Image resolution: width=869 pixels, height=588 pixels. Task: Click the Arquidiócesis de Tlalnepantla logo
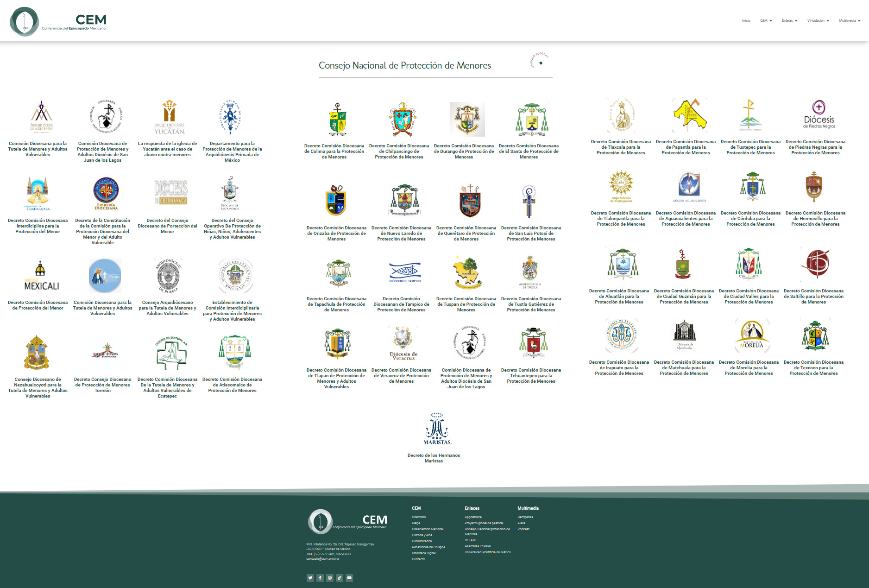pyautogui.click(x=621, y=187)
